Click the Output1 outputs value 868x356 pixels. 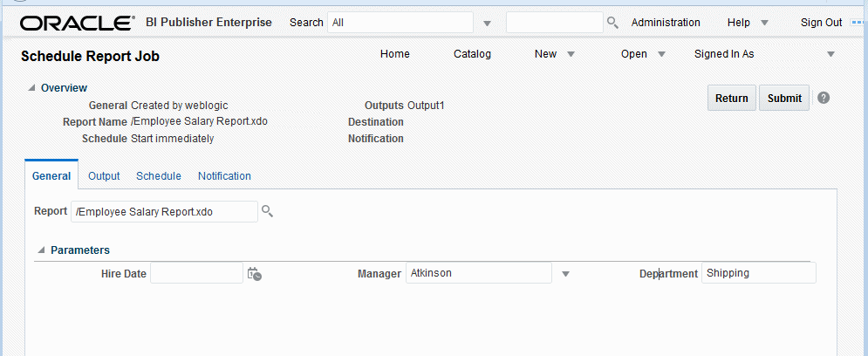426,106
